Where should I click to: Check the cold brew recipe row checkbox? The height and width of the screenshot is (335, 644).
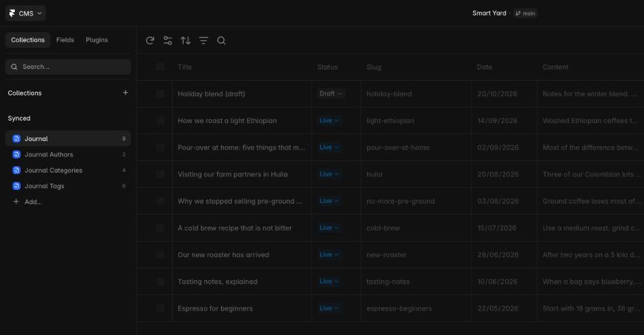(x=160, y=227)
